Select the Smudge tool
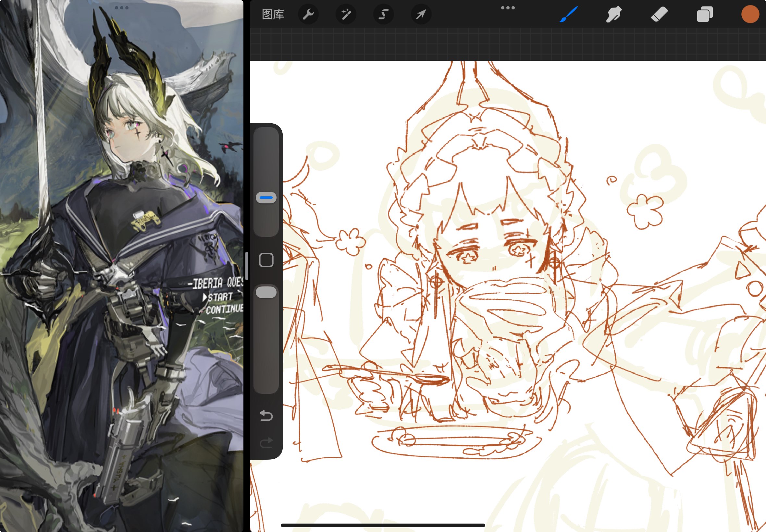Viewport: 766px width, 532px height. tap(613, 14)
